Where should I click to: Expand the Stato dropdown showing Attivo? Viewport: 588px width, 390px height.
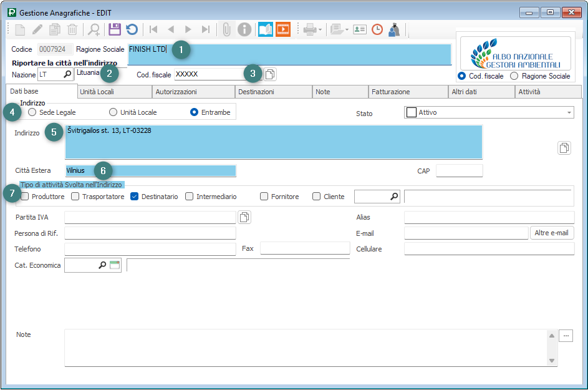569,112
